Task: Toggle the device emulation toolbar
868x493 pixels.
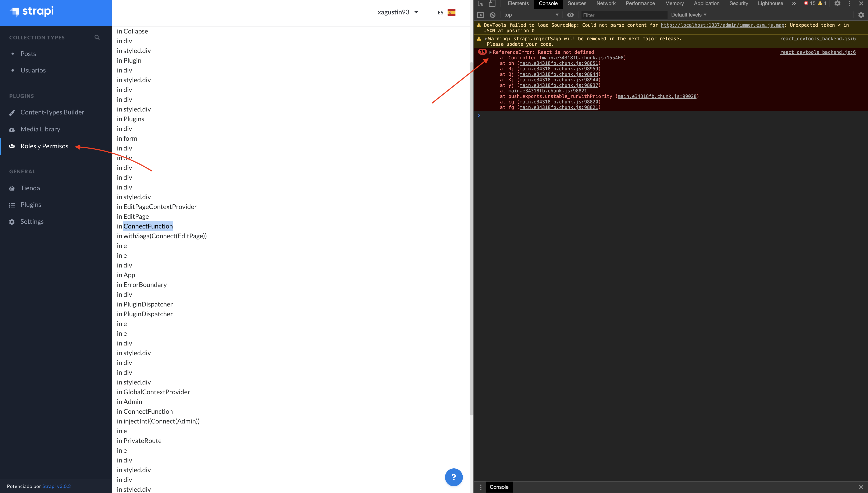Action: click(x=492, y=4)
